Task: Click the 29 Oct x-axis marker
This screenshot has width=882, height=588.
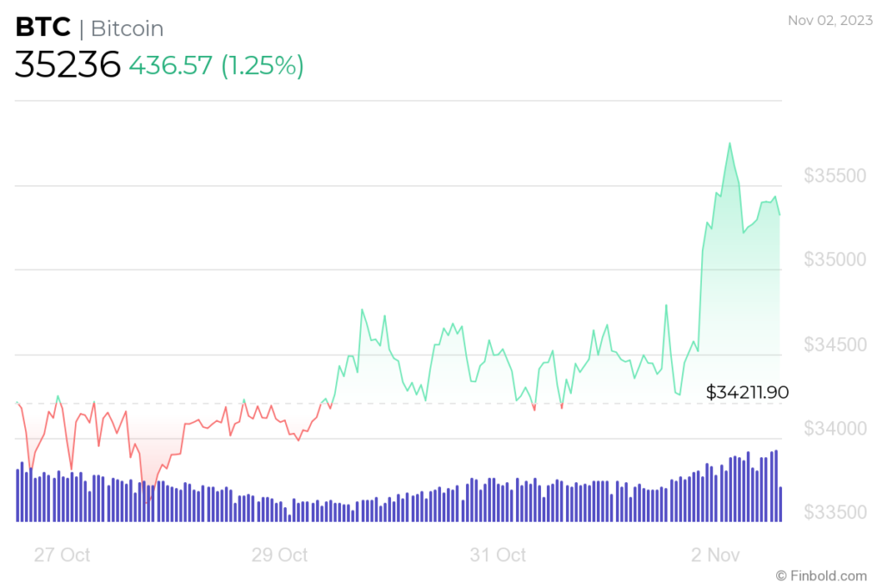Action: coord(280,554)
